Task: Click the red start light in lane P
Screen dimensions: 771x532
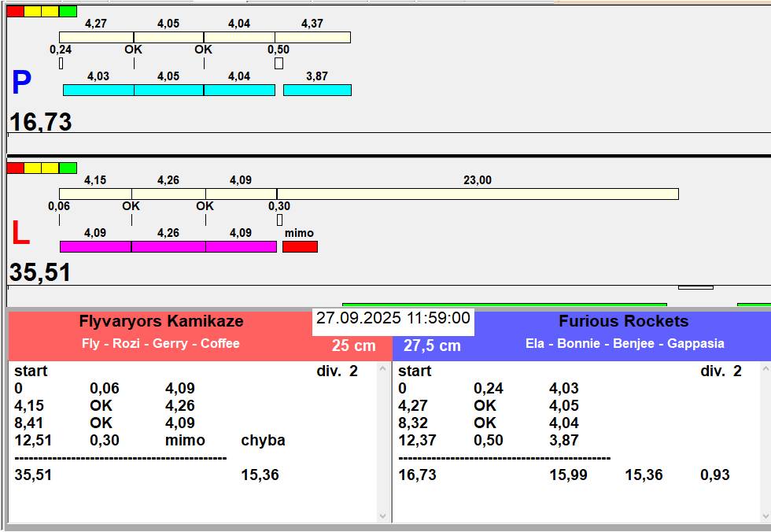Action: click(x=15, y=11)
